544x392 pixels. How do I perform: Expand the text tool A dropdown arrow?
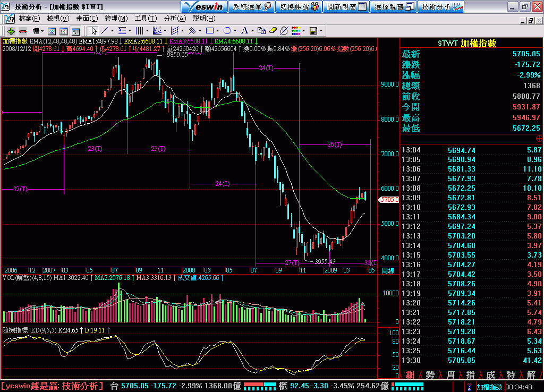252,31
